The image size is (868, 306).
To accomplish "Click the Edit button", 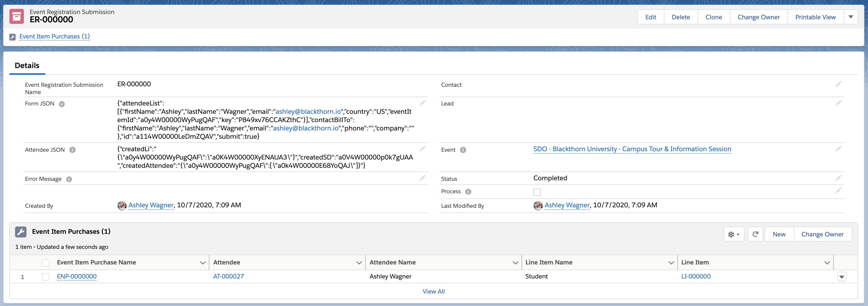I will [x=651, y=17].
